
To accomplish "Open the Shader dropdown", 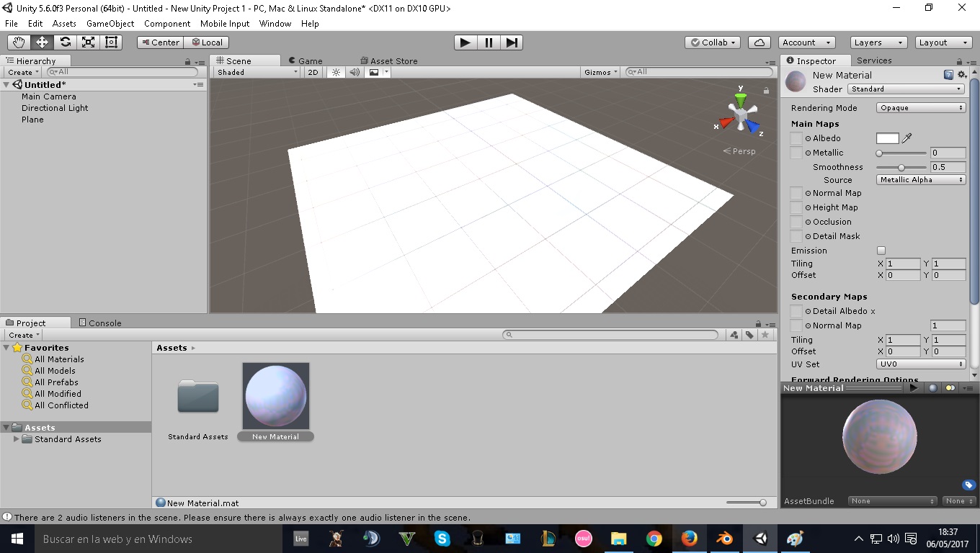I will pyautogui.click(x=906, y=89).
